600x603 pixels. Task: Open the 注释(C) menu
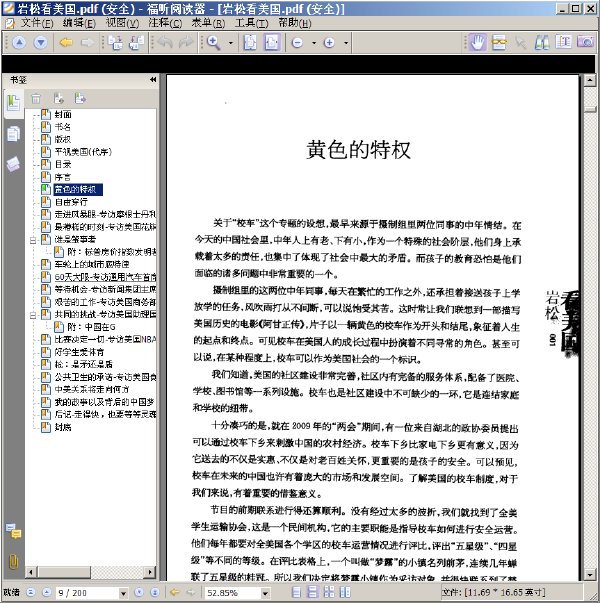tap(165, 23)
